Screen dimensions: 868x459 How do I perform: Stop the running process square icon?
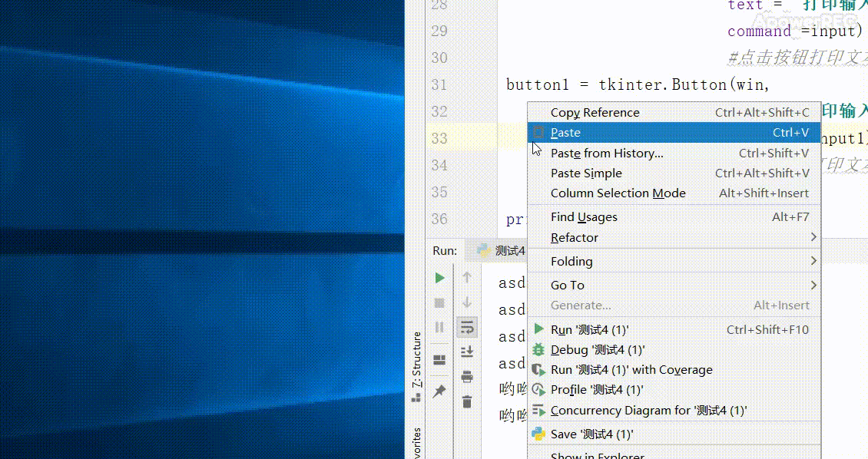click(439, 303)
